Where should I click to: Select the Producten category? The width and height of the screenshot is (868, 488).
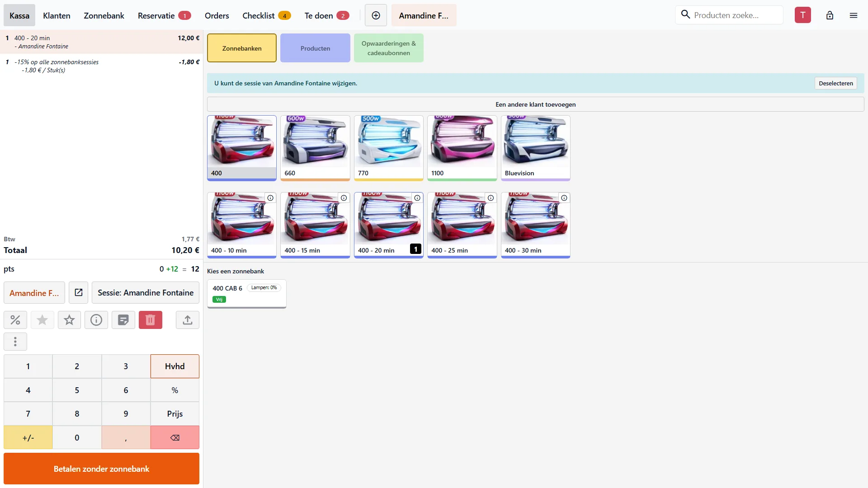[x=316, y=48]
